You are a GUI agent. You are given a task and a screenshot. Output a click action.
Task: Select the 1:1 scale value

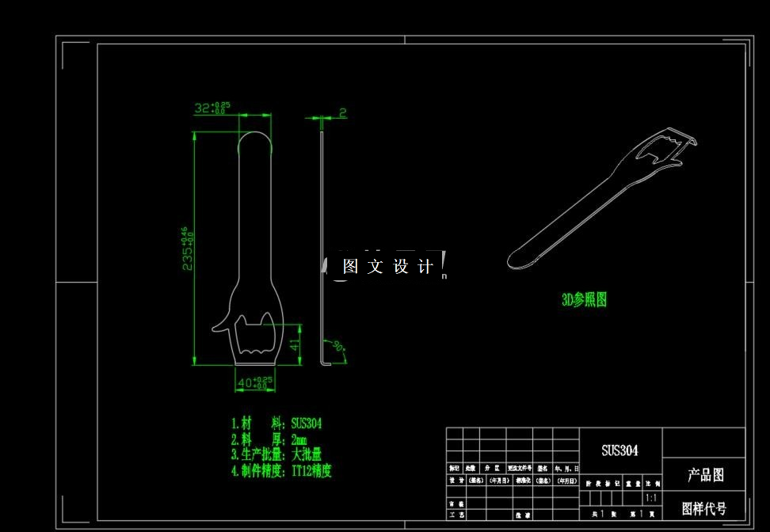(651, 498)
